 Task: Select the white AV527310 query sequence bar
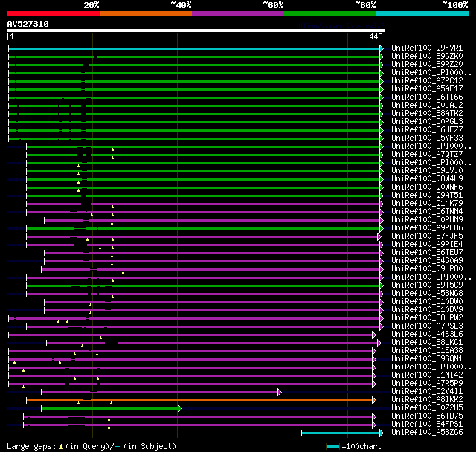pos(196,30)
